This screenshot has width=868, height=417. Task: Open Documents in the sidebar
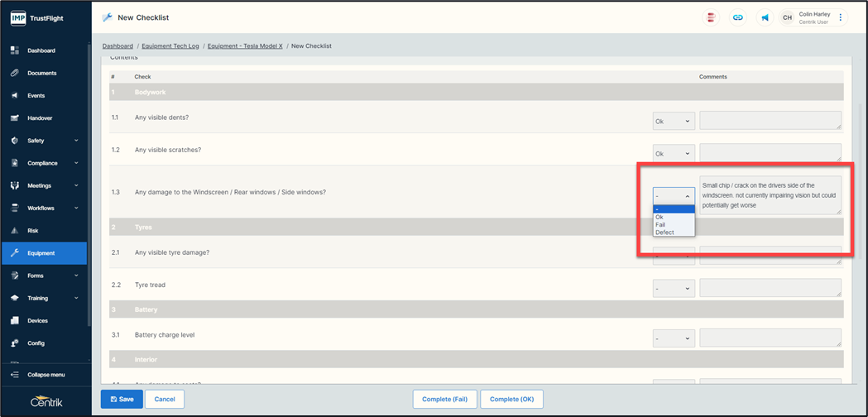click(45, 73)
